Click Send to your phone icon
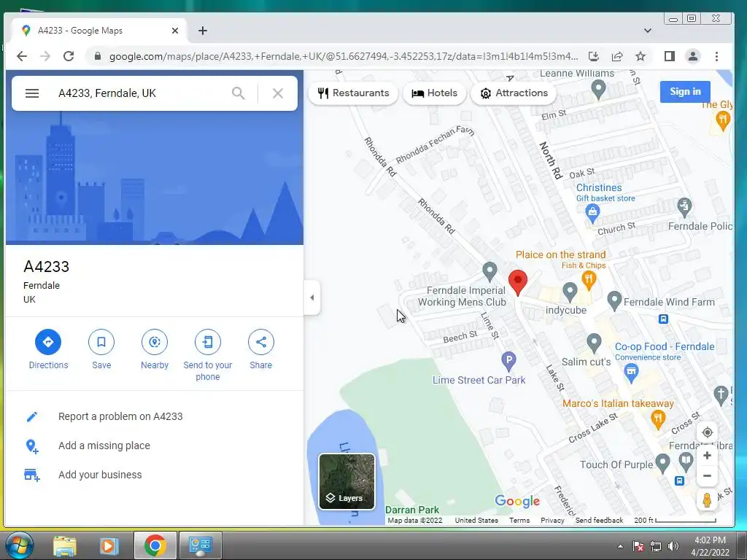The width and height of the screenshot is (747, 560). 208,342
